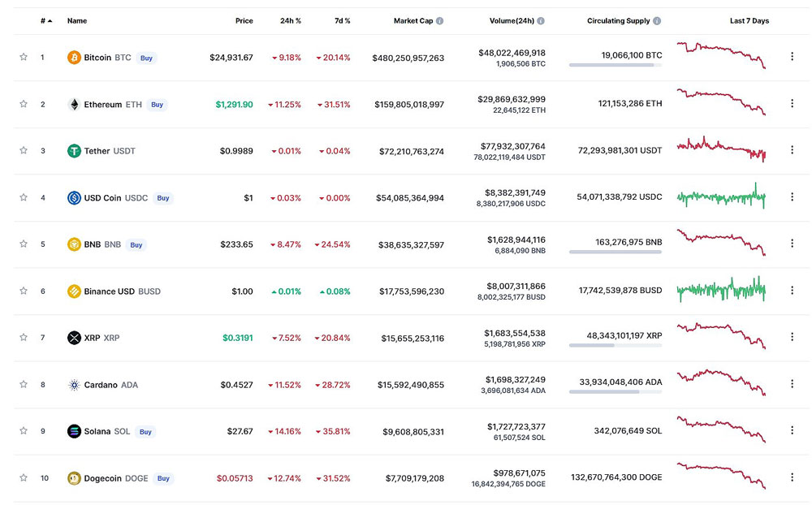
Task: Star Solana to add to watchlist
Action: (x=24, y=430)
